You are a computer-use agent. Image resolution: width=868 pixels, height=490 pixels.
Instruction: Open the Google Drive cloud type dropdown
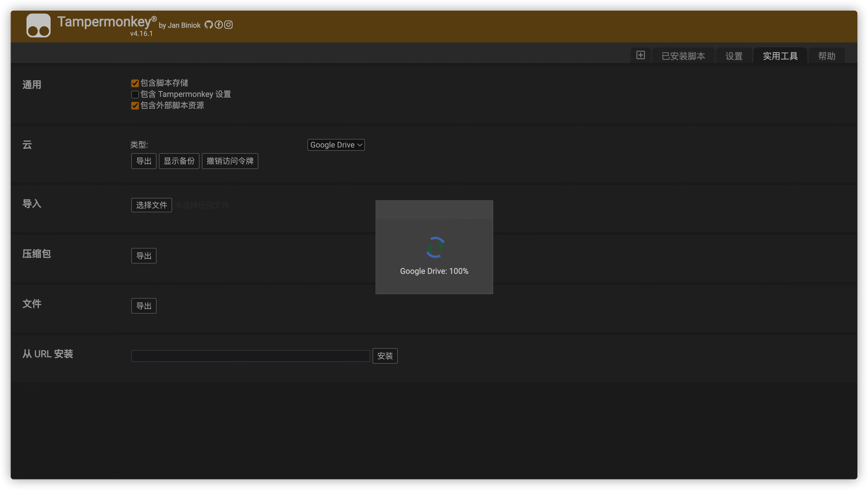point(336,145)
